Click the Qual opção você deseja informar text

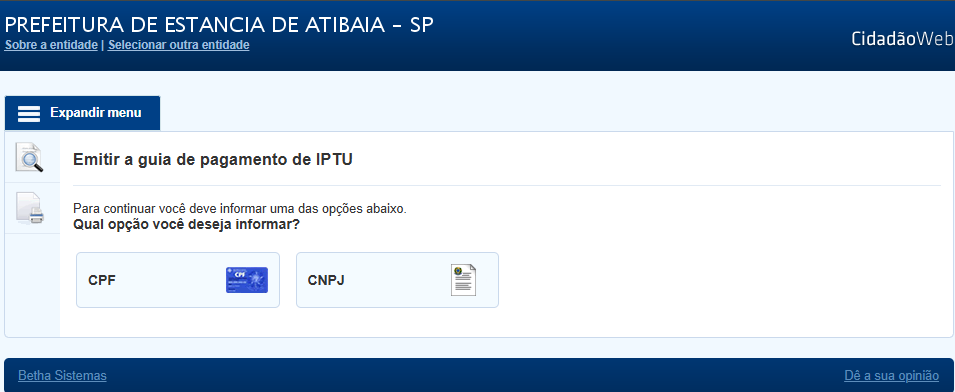tap(186, 224)
